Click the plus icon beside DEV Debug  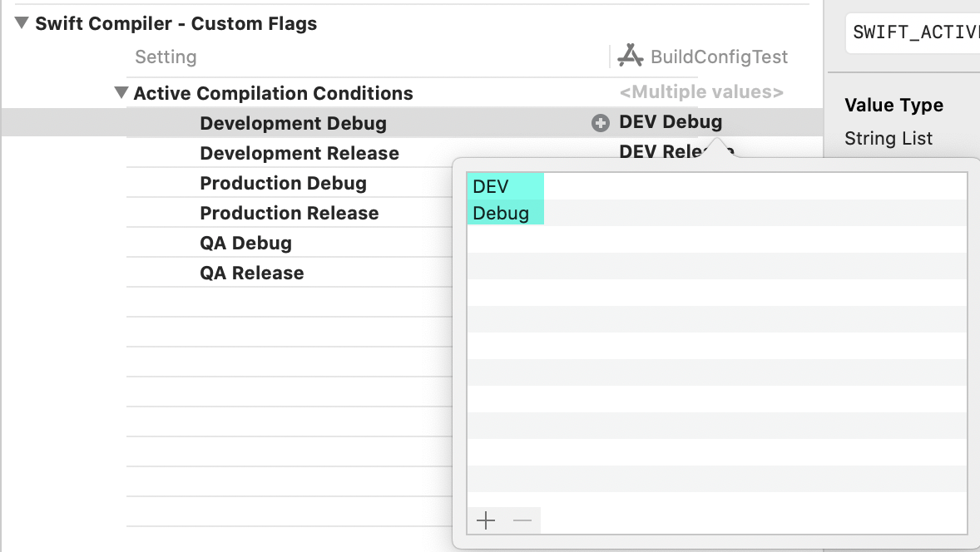600,123
